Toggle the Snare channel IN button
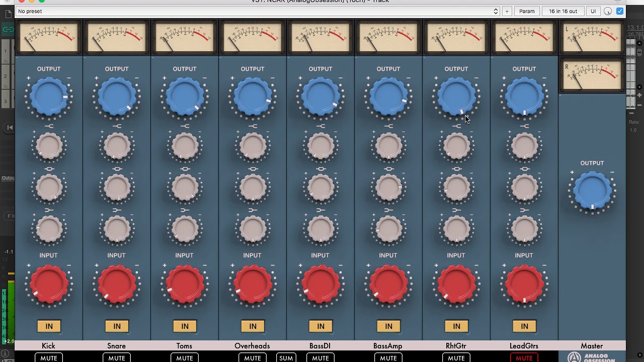Image resolution: width=644 pixels, height=362 pixels. [117, 326]
